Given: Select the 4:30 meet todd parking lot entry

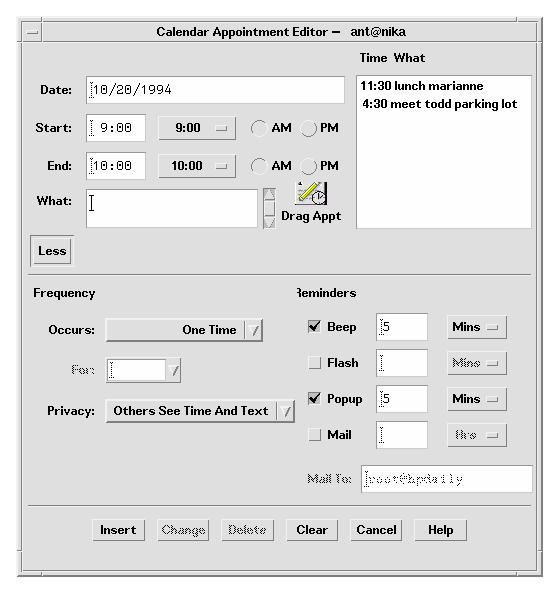Looking at the screenshot, I should click(x=439, y=104).
